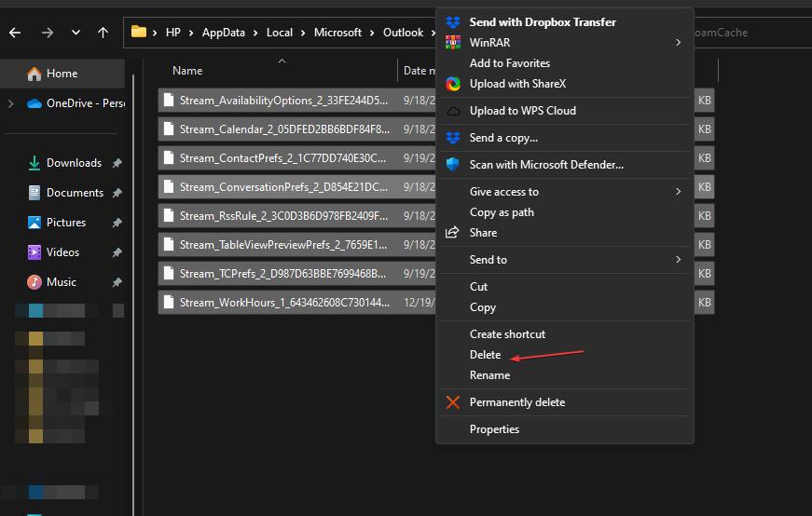Viewport: 812px width, 516px height.
Task: Expand the Send to submenu arrow
Action: tap(678, 260)
